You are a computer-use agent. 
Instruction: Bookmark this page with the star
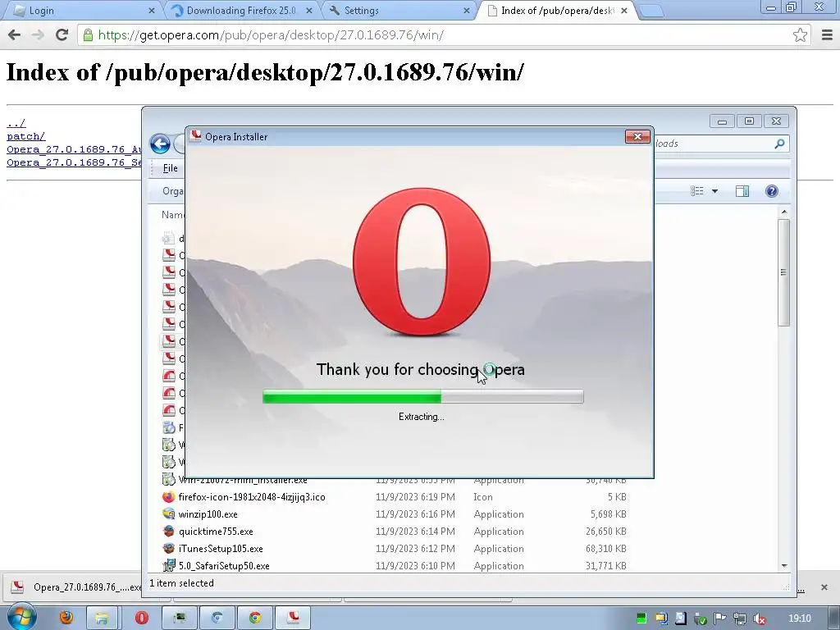pyautogui.click(x=800, y=35)
